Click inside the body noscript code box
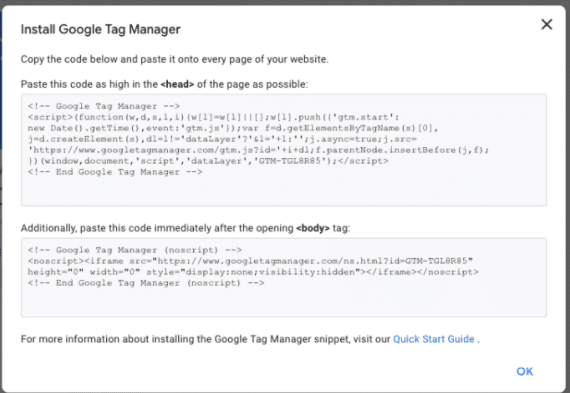Image resolution: width=570 pixels, height=393 pixels. (284, 277)
